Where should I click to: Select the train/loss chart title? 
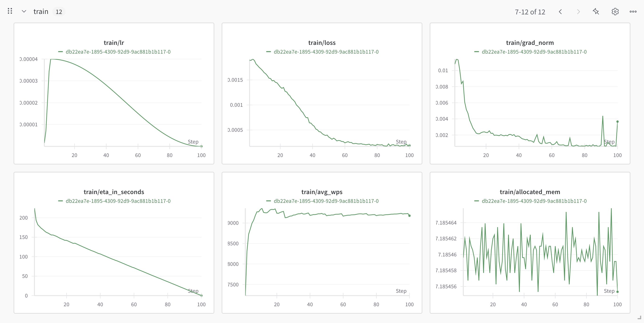322,43
